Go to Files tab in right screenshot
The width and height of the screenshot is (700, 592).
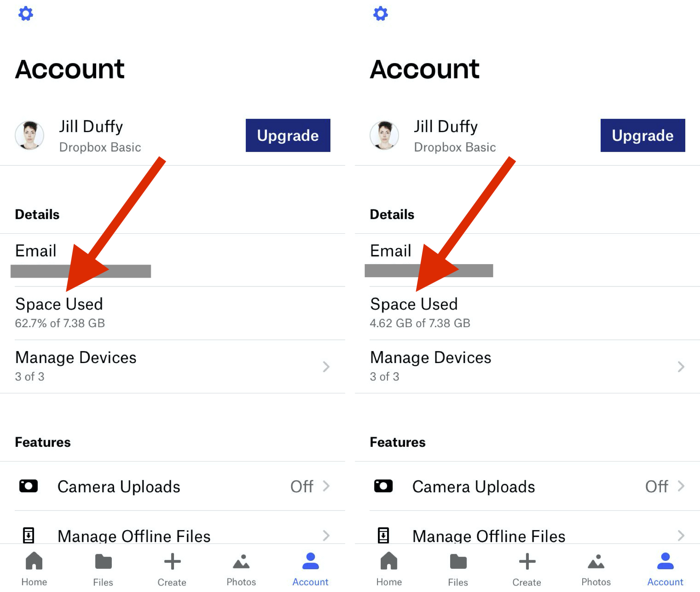pos(458,569)
